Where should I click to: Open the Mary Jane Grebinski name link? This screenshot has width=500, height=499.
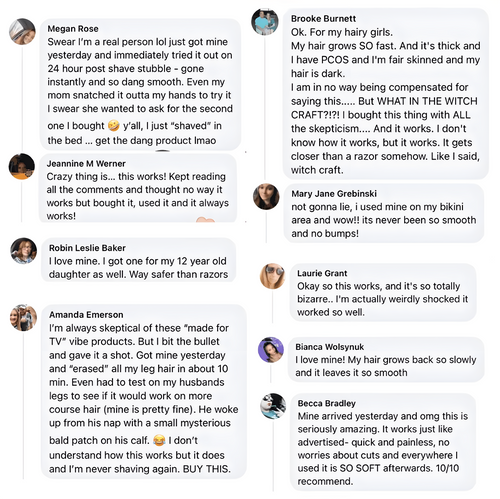click(x=334, y=194)
